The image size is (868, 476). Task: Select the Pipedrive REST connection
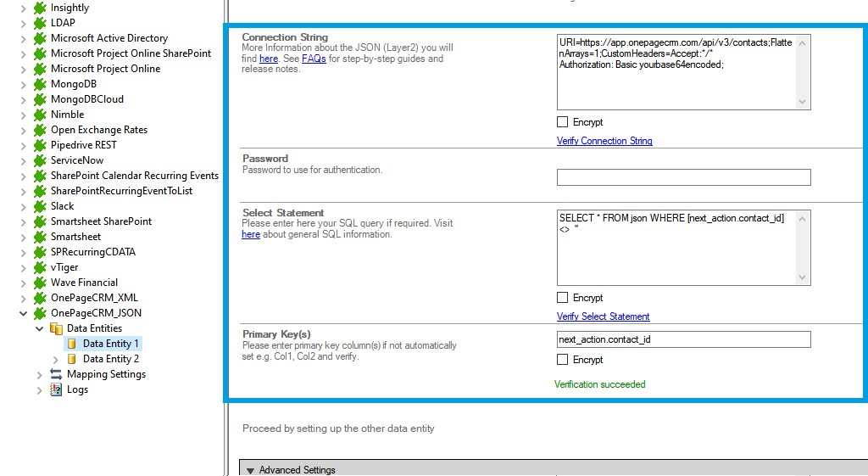click(x=84, y=145)
